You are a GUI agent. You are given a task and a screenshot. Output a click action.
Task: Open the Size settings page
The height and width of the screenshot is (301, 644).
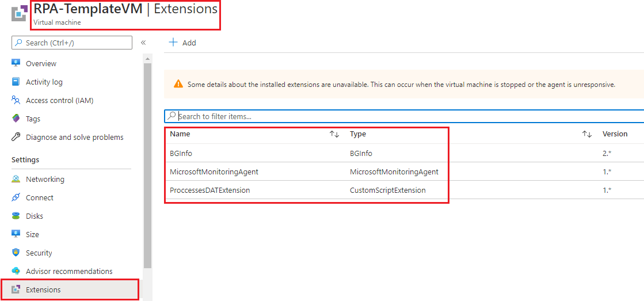tap(32, 234)
